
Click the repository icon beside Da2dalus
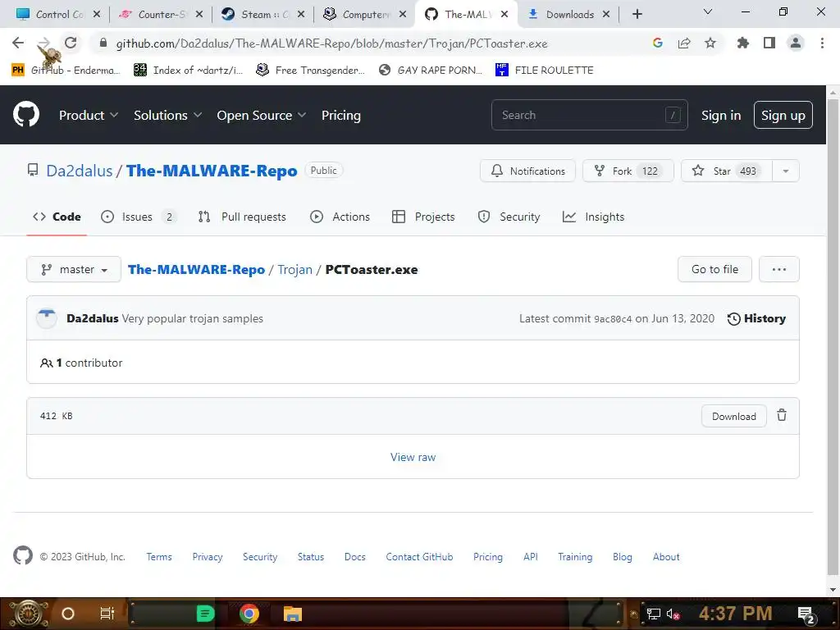(33, 171)
